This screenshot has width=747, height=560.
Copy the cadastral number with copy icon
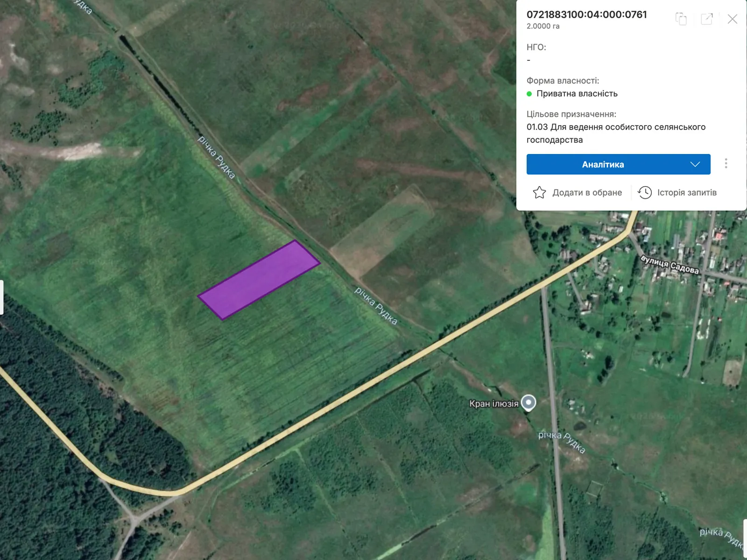pyautogui.click(x=681, y=19)
